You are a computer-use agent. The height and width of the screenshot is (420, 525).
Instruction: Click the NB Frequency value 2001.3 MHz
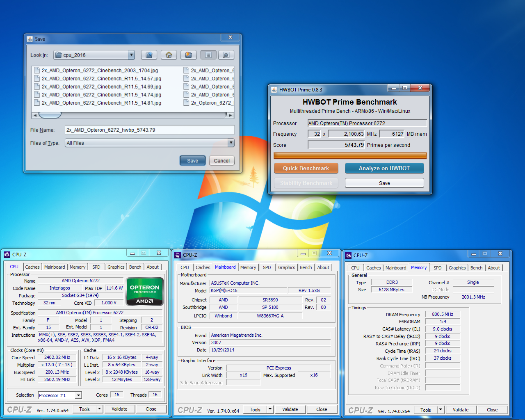point(473,297)
